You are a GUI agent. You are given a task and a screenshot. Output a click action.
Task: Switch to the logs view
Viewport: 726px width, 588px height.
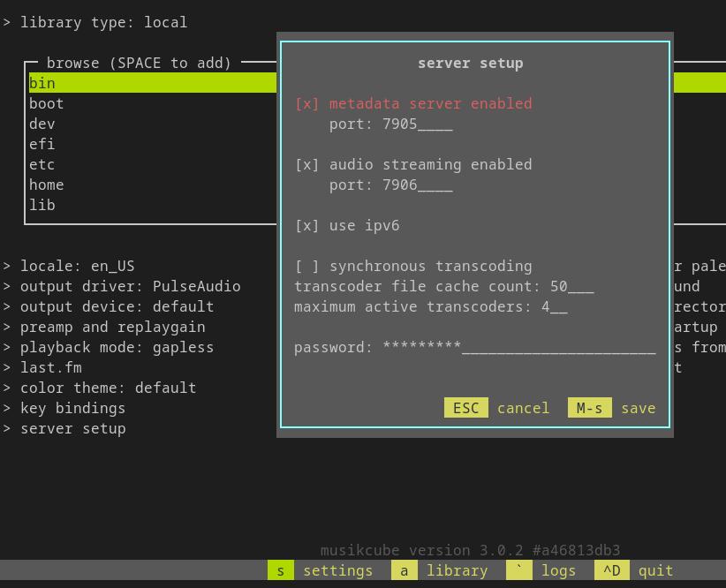(559, 570)
